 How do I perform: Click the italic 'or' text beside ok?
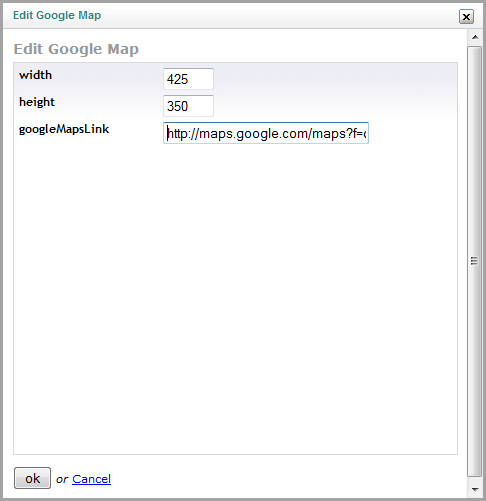[x=62, y=479]
